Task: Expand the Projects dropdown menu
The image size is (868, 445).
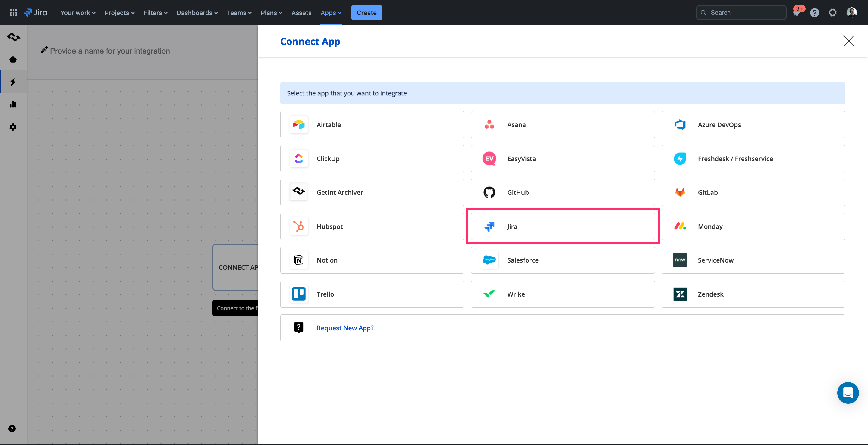Action: coord(119,13)
